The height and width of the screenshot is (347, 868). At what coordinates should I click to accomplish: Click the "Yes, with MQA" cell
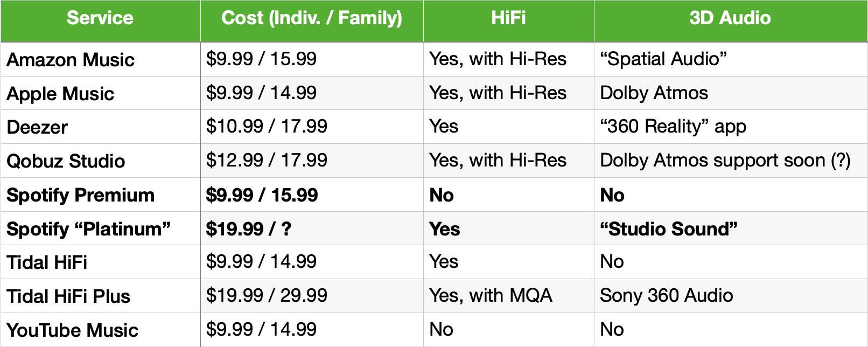coord(508,296)
